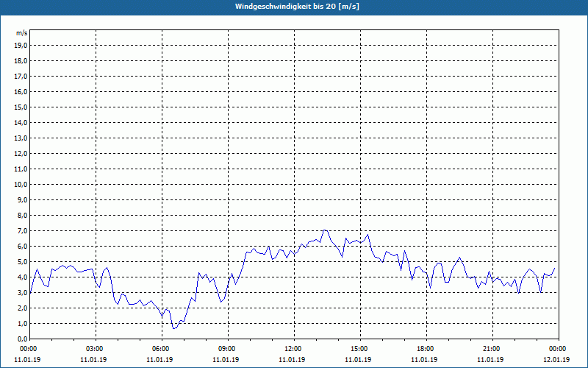Select the 14,0 y-axis label
Image resolution: width=588 pixels, height=368 pixels.
(21, 122)
